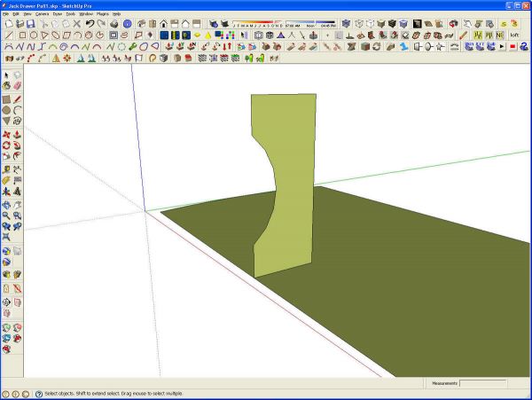Open the Camera menu
This screenshot has width=532, height=400.
coord(42,14)
